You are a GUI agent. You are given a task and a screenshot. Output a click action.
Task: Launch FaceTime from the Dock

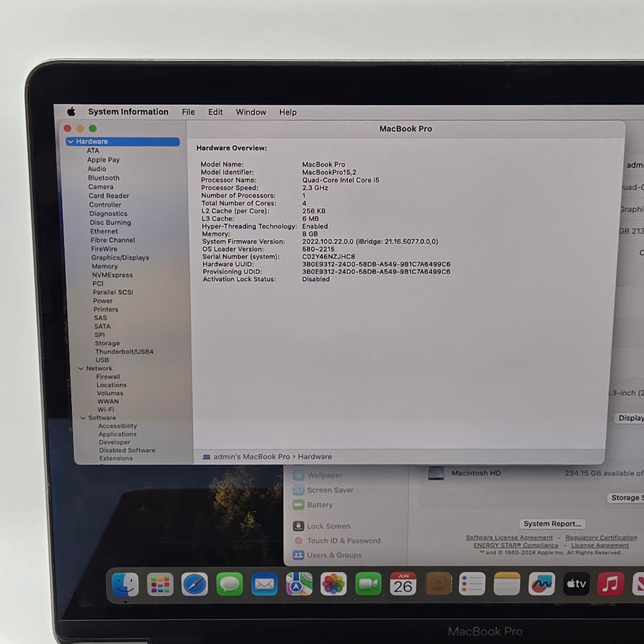pos(368,584)
